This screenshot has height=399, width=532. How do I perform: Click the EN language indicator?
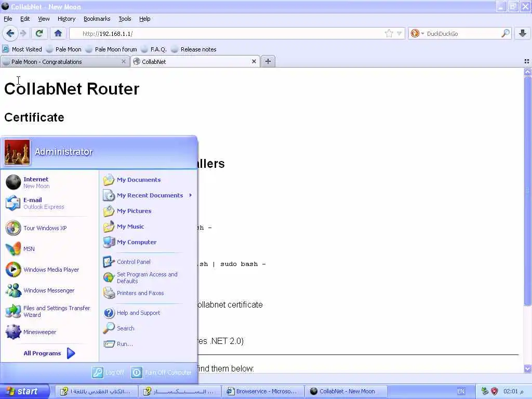tap(461, 391)
